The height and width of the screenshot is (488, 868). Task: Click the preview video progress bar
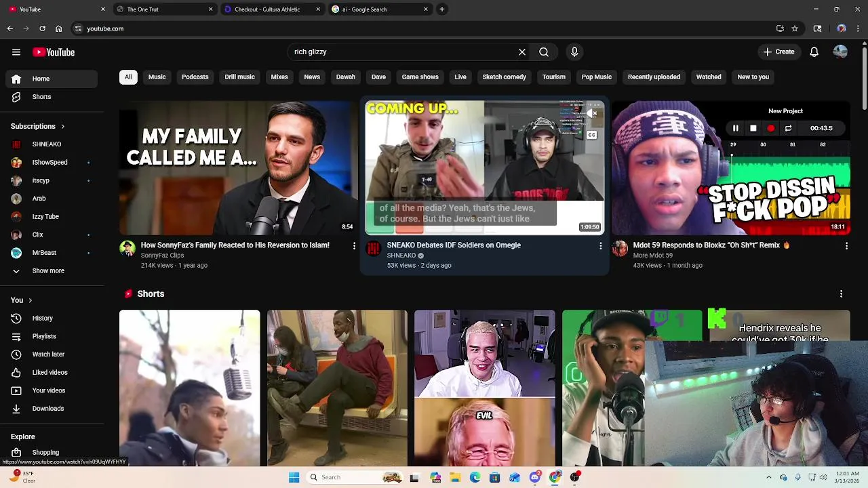point(484,235)
